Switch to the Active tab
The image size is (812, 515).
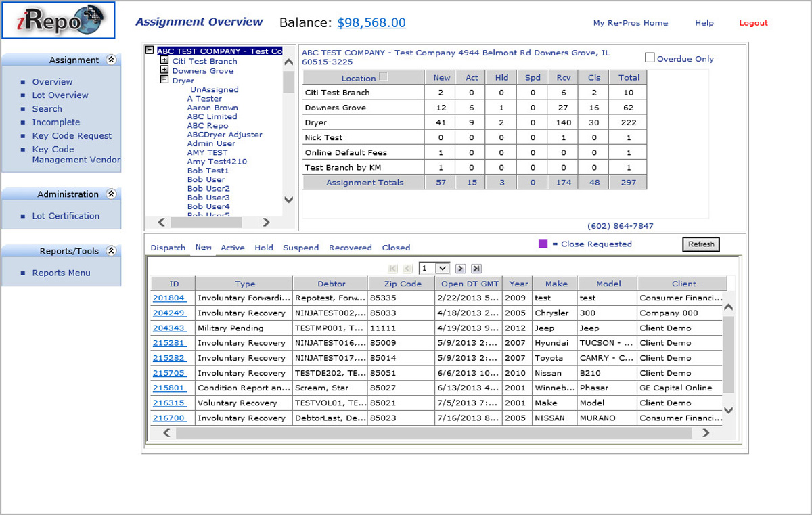[x=233, y=248]
